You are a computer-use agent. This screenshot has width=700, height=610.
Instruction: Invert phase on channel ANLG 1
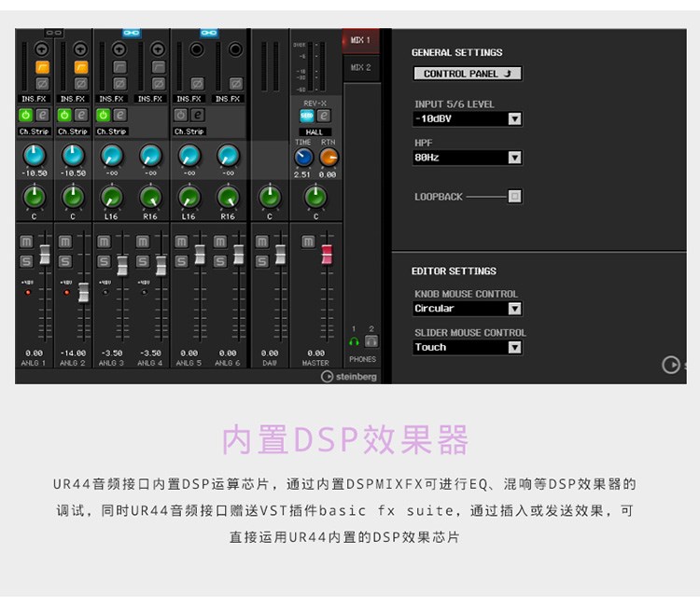(x=42, y=83)
